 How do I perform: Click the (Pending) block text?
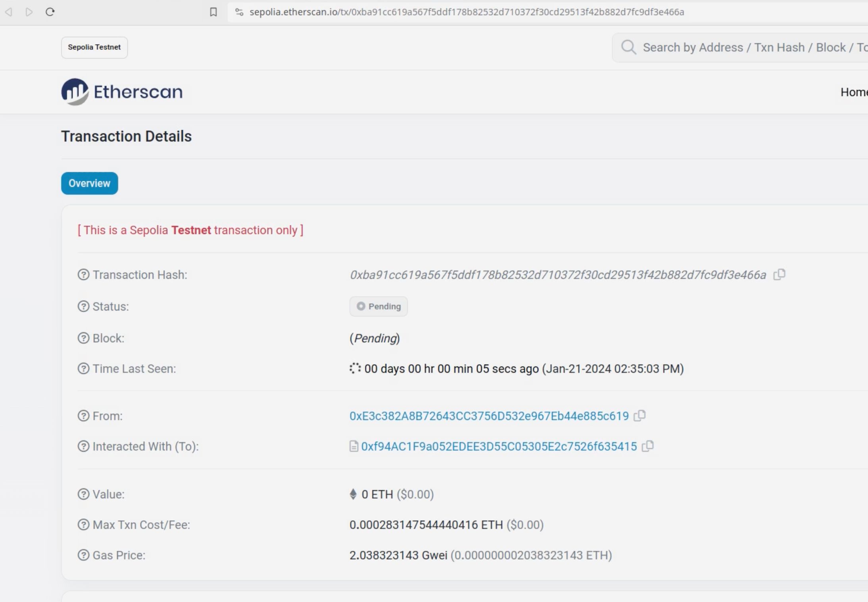374,338
